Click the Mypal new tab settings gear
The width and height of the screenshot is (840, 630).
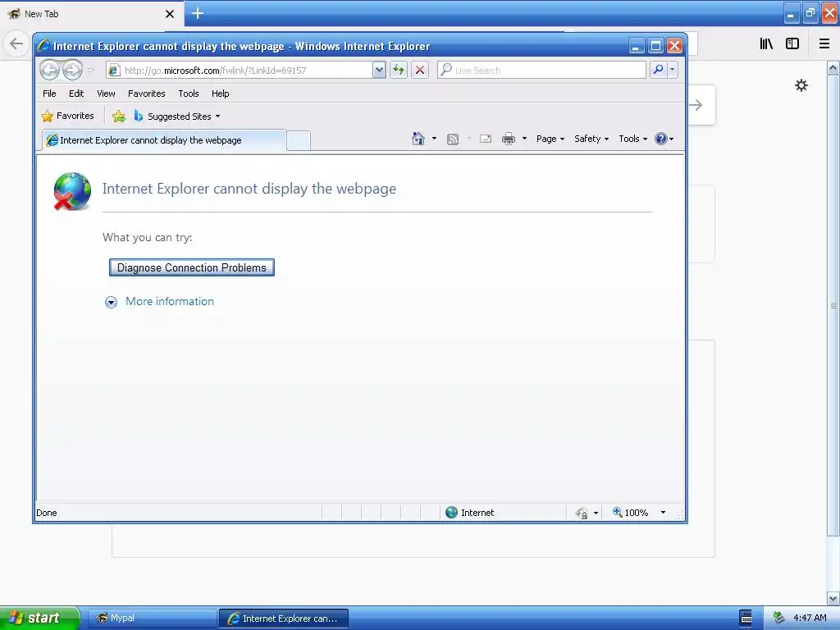pos(801,85)
